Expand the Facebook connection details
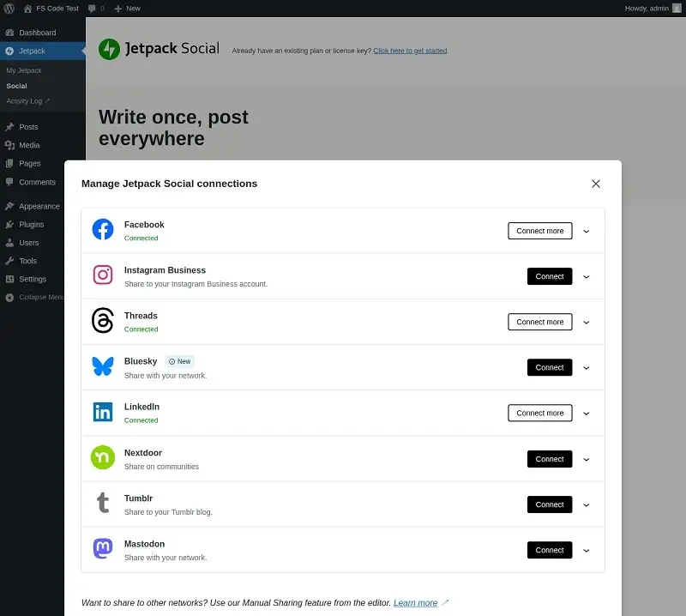The height and width of the screenshot is (616, 686). (587, 231)
